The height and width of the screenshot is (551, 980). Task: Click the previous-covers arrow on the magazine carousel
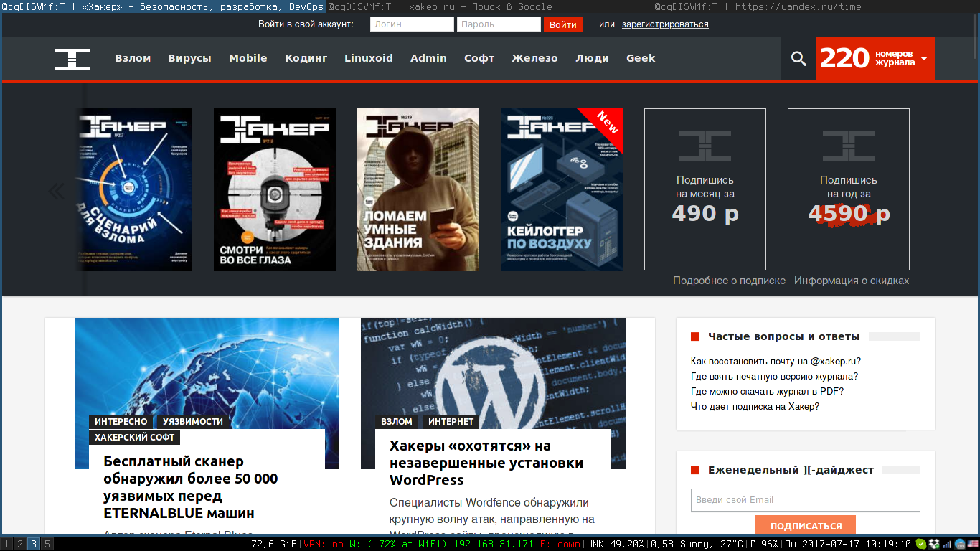click(56, 191)
